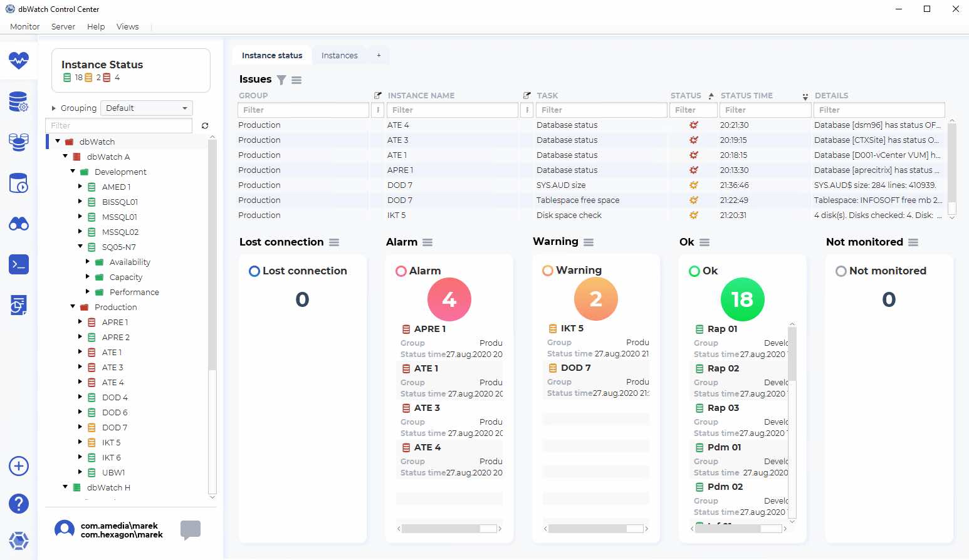Expand the Grouping section arrow

54,108
